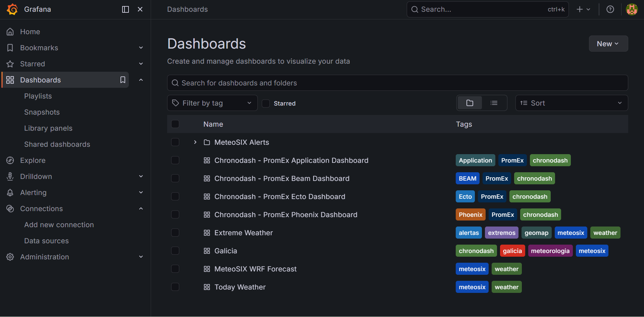Filter by the purple extremos tag
This screenshot has width=644, height=317.
point(502,233)
